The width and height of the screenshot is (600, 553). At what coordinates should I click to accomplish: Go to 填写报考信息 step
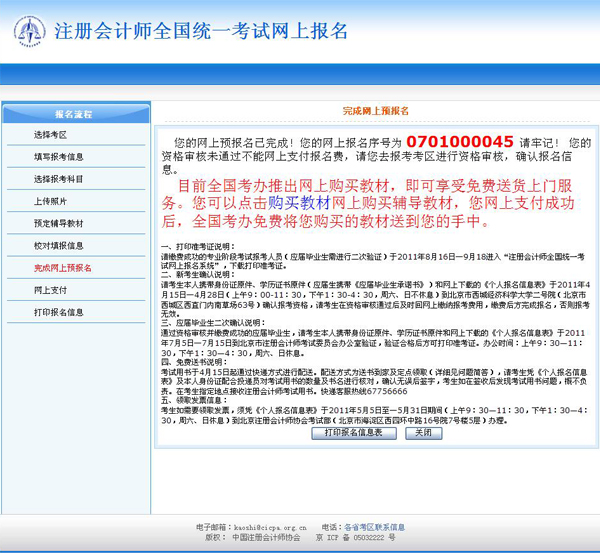pyautogui.click(x=59, y=157)
